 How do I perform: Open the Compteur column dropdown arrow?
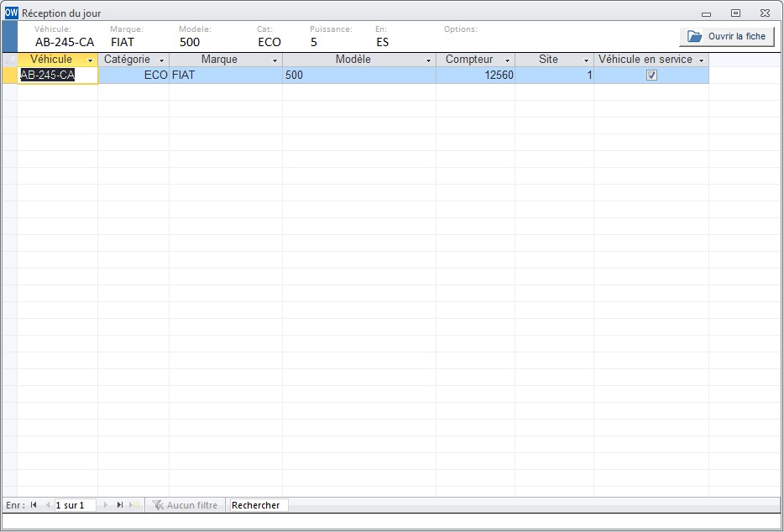[x=508, y=60]
